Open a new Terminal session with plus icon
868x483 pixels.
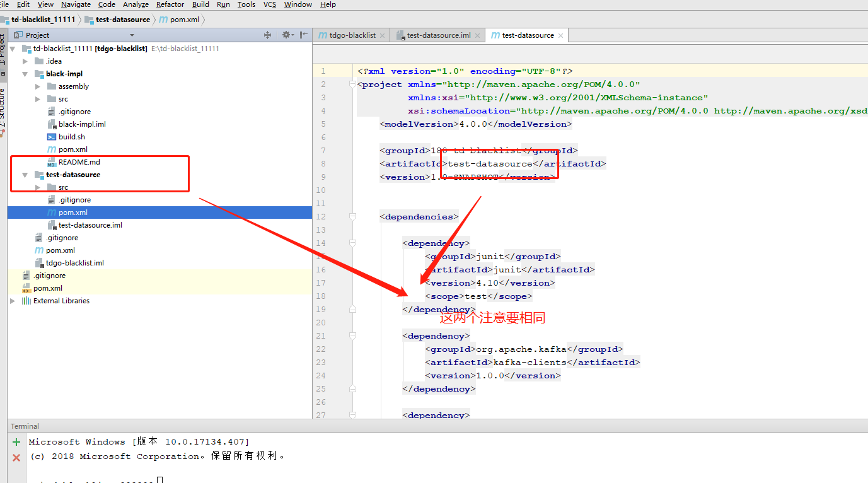coord(15,441)
